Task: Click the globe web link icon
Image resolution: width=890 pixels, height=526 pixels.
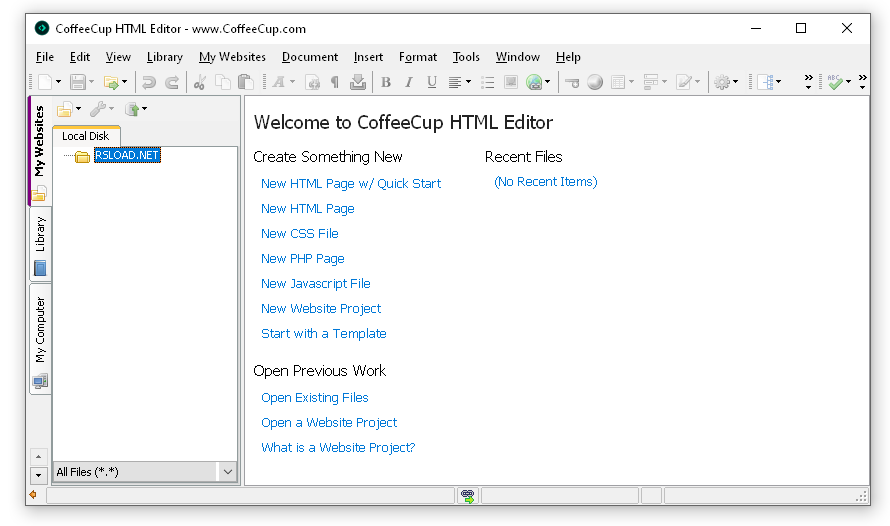Action: coord(534,82)
